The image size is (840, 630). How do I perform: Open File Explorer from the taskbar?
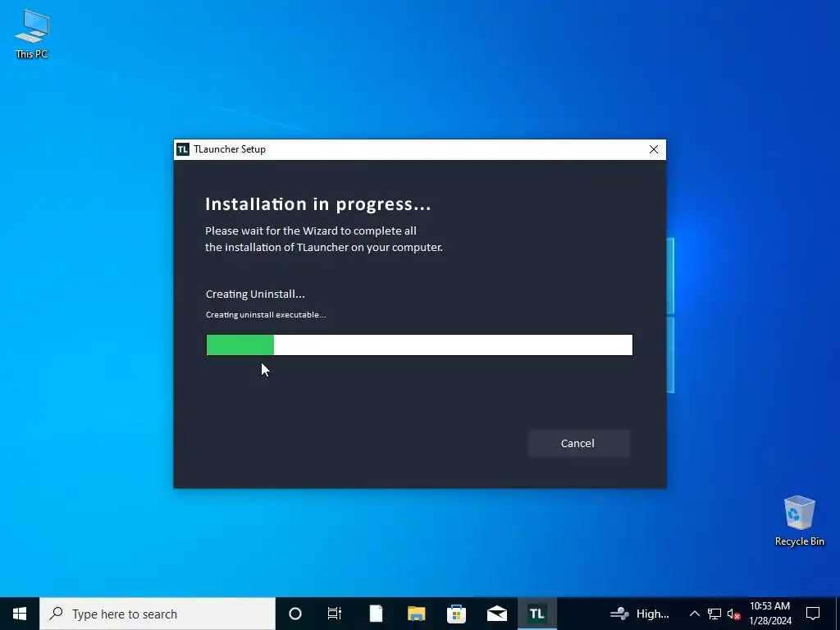click(416, 614)
